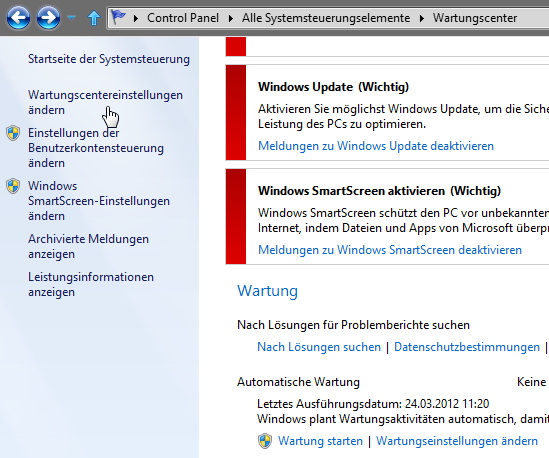Select Alle Systemsteuerungselemente breadcrumb item
Image resolution: width=549 pixels, height=458 pixels.
pyautogui.click(x=326, y=18)
